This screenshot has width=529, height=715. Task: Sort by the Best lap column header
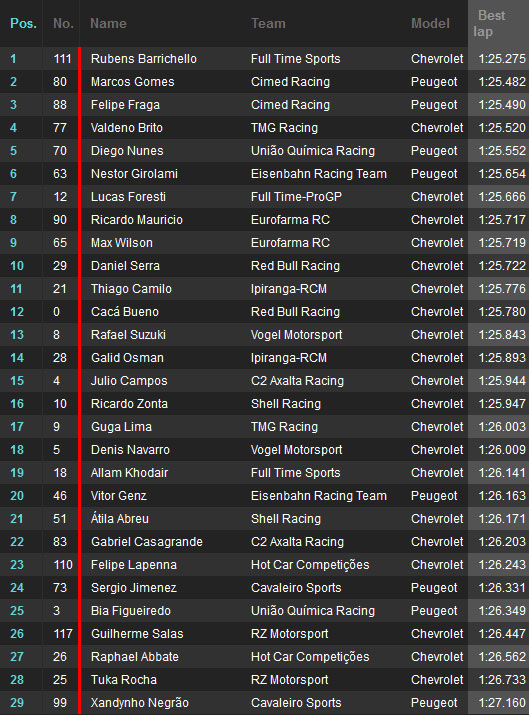pyautogui.click(x=489, y=23)
